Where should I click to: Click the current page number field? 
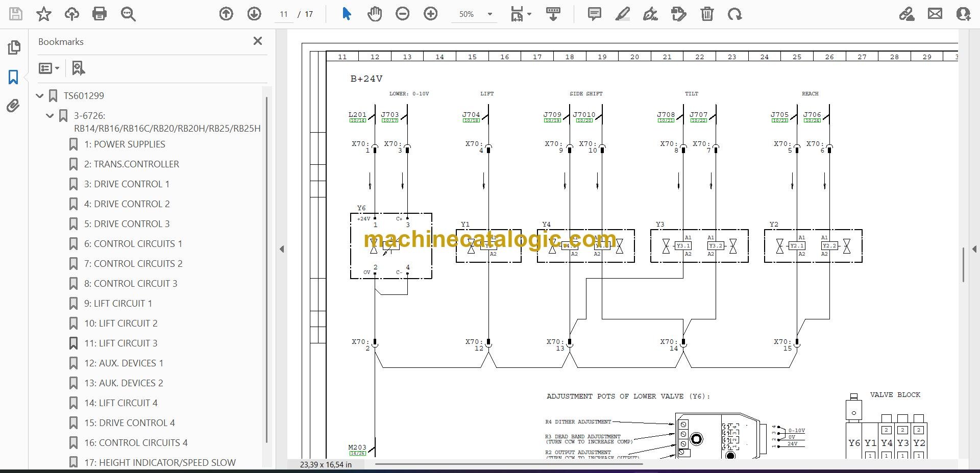(x=284, y=14)
